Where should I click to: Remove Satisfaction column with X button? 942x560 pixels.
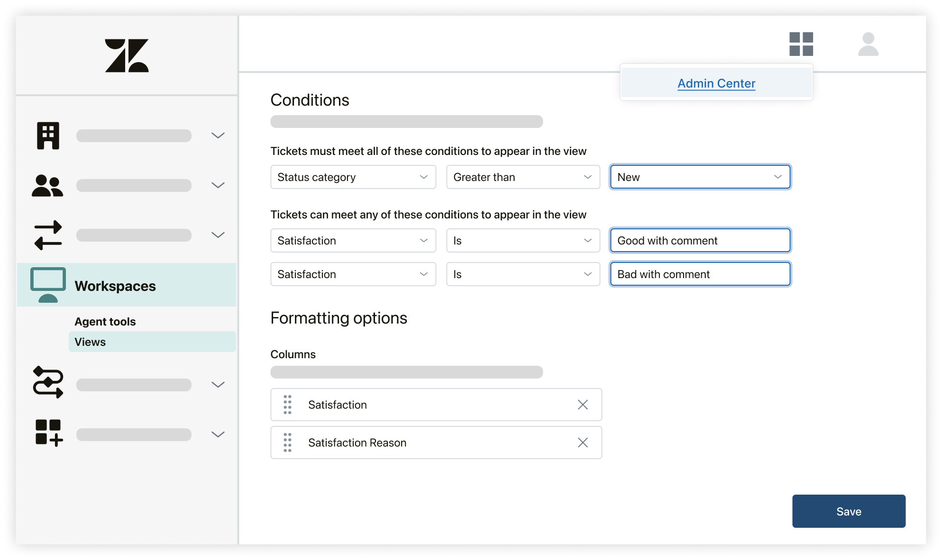583,405
